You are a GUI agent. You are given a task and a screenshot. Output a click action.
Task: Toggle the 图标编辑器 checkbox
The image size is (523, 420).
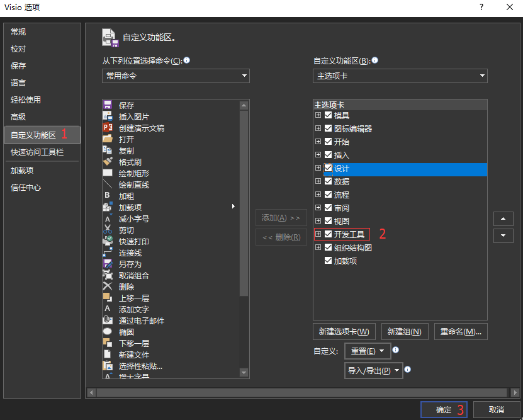328,128
